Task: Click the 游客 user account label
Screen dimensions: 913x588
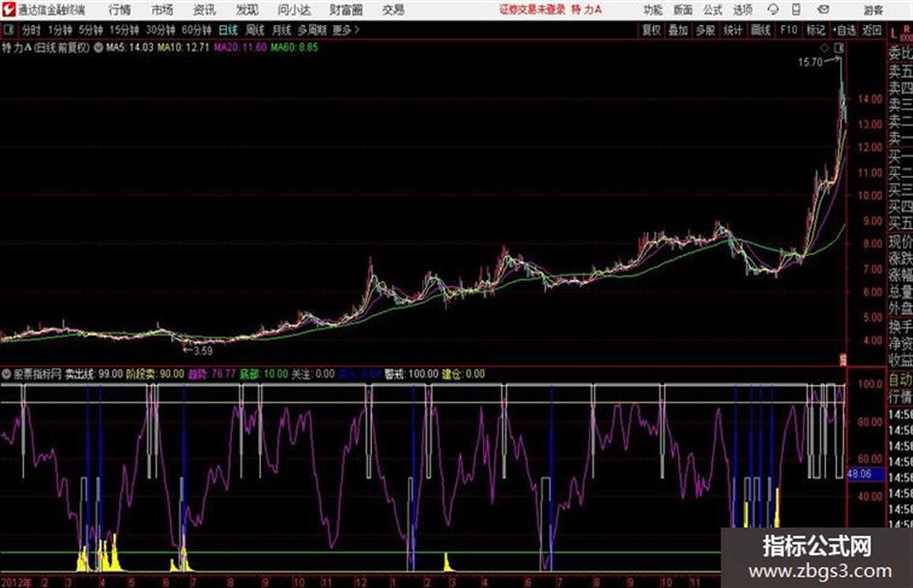Action: click(x=872, y=10)
